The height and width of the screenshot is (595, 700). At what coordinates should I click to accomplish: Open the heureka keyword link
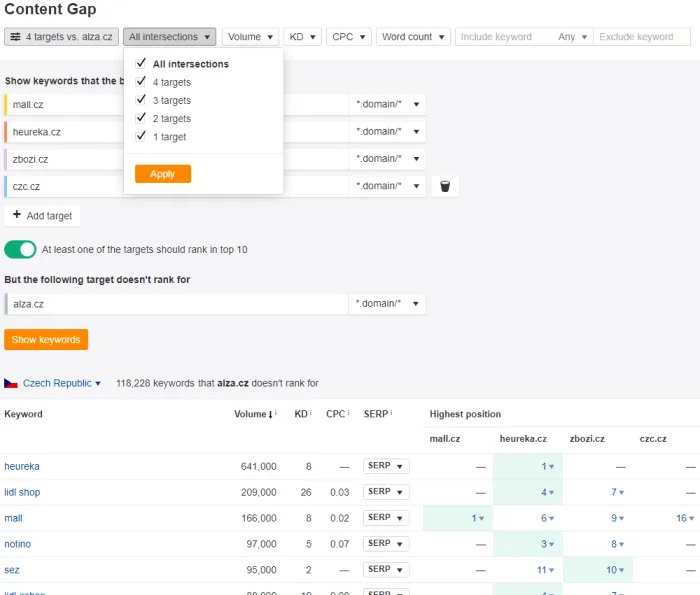coord(22,466)
